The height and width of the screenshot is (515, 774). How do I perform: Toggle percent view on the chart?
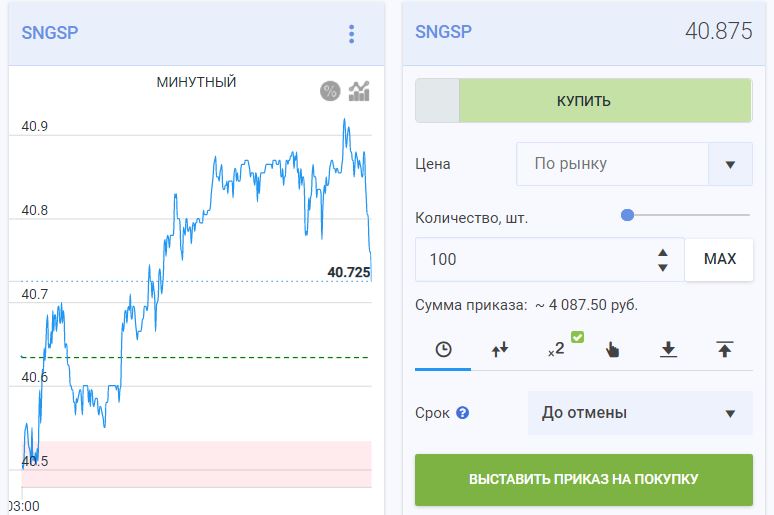click(x=330, y=91)
